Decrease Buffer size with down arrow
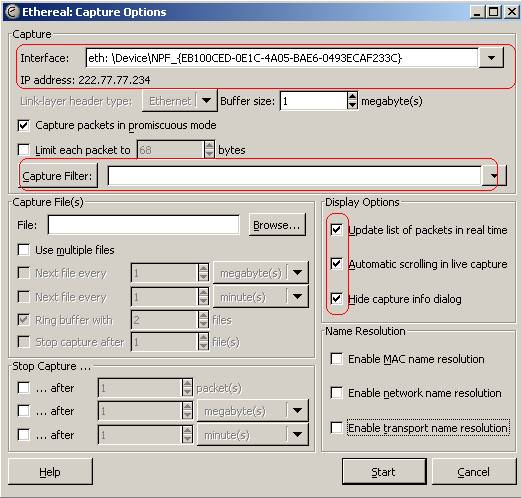Viewport: 521px width, 498px height. 352,105
